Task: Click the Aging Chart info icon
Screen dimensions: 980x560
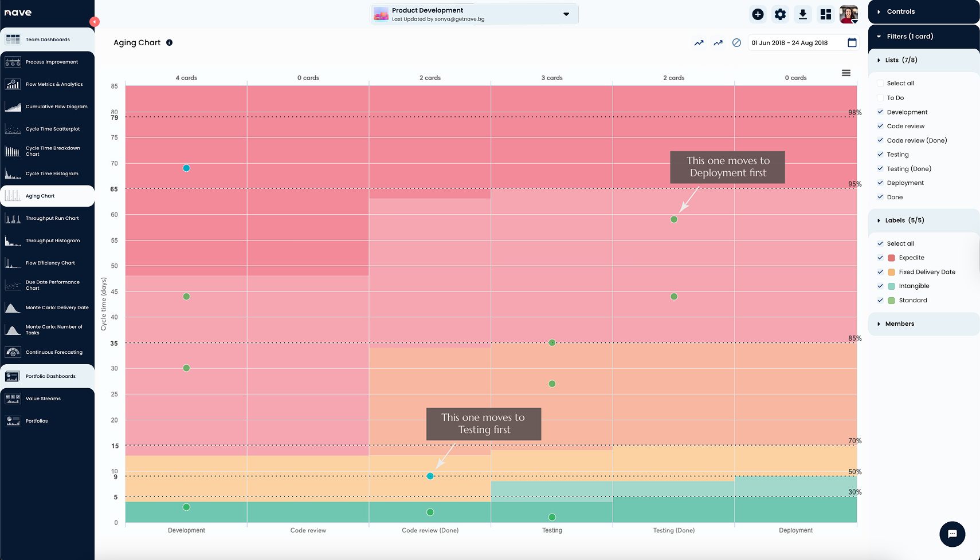Action: pyautogui.click(x=169, y=42)
